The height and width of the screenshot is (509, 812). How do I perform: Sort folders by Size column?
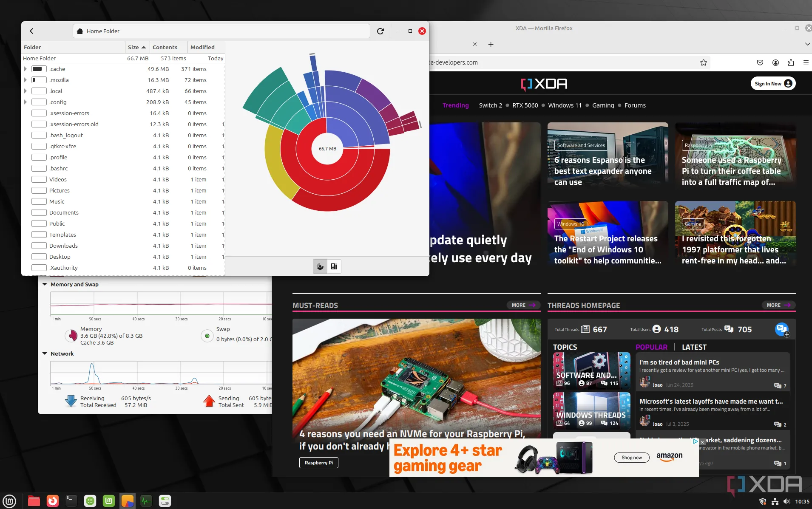(x=134, y=47)
